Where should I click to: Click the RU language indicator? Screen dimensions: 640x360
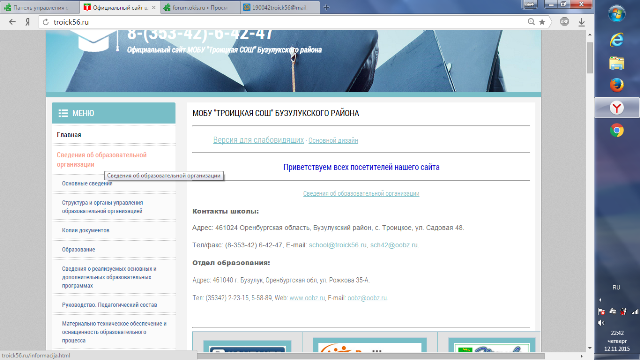tap(616, 287)
